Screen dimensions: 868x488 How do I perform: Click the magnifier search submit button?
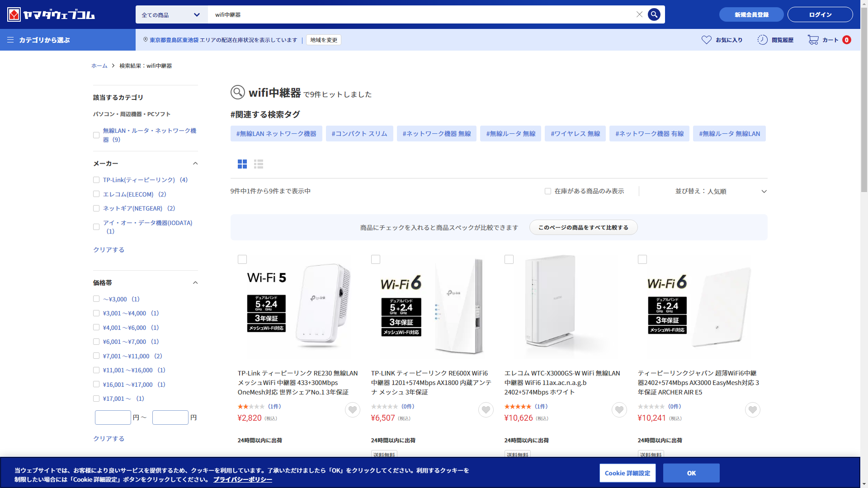tap(654, 14)
